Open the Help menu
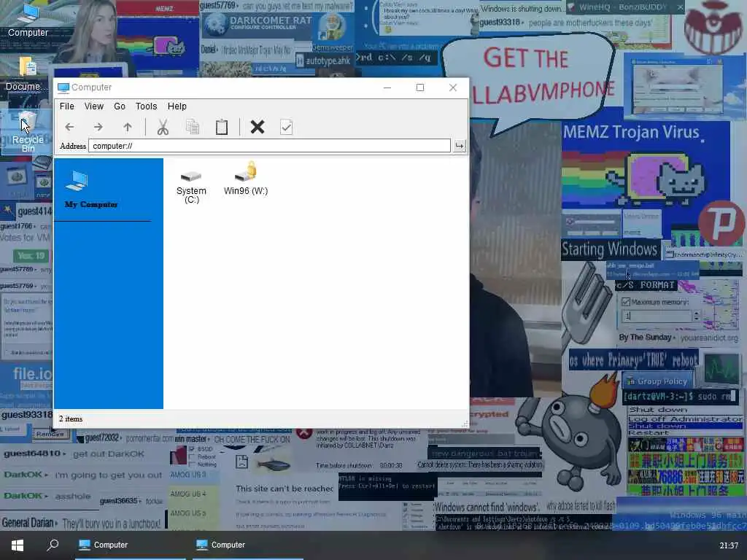The width and height of the screenshot is (747, 560). point(177,106)
